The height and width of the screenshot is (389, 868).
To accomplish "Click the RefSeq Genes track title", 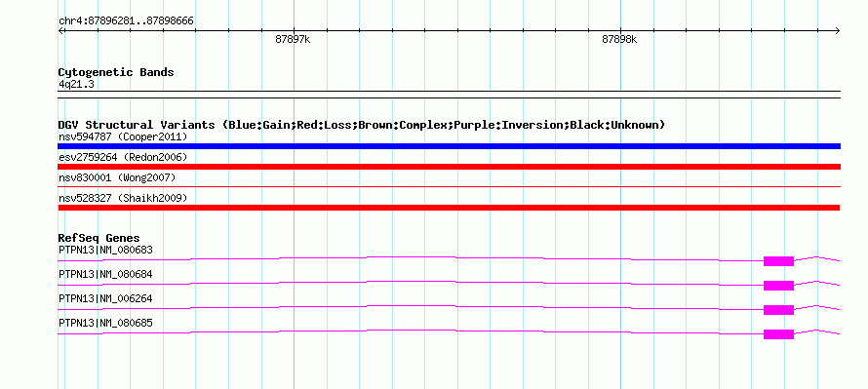I will click(x=99, y=239).
